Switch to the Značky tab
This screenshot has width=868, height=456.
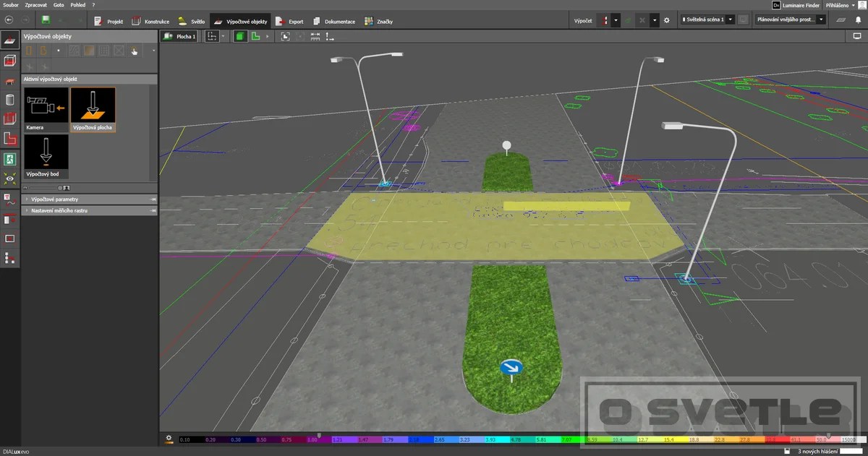click(x=378, y=21)
